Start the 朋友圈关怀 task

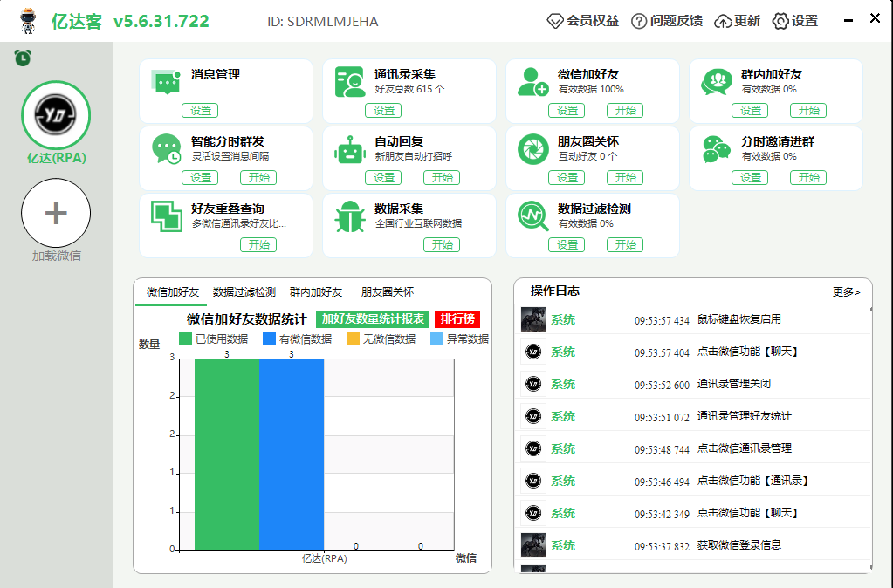[x=625, y=178]
